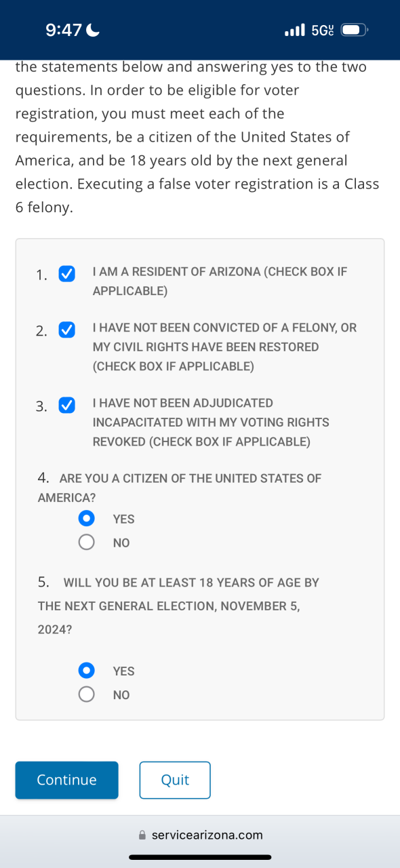
Task: Tap the cellular signal bars icon
Action: (295, 31)
